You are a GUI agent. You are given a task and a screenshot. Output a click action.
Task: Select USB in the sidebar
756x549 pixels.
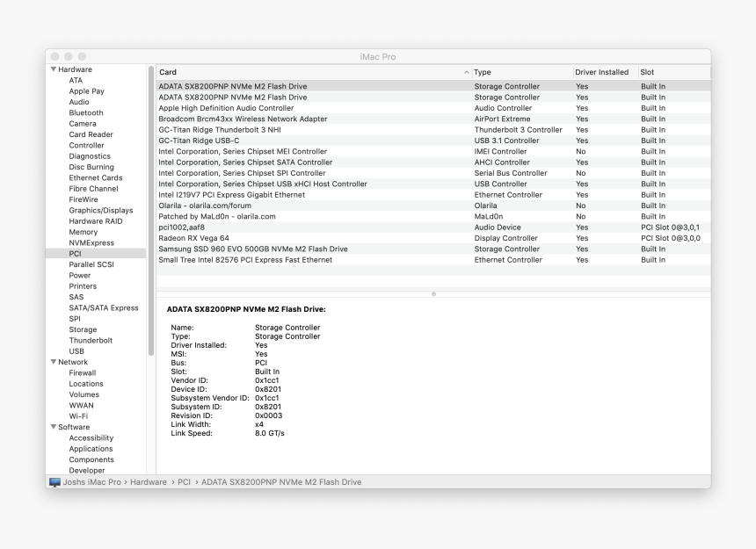click(76, 351)
